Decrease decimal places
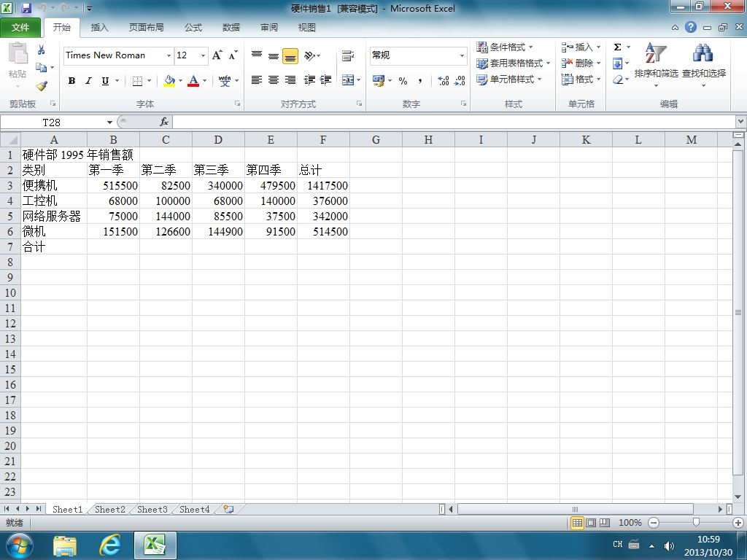 coord(460,81)
